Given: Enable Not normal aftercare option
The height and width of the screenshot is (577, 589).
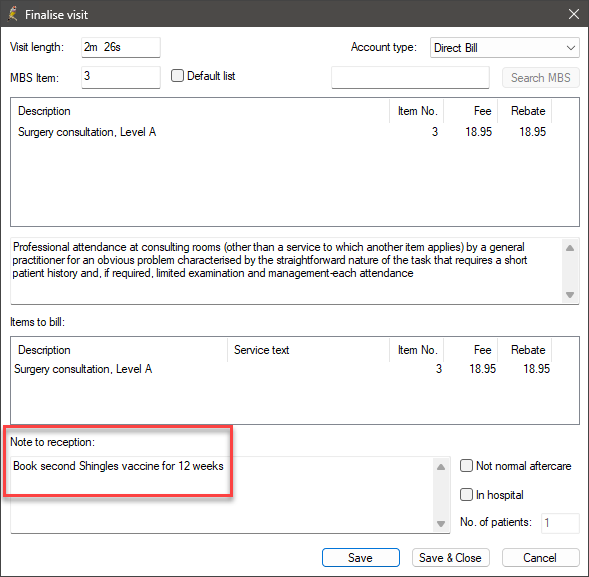Looking at the screenshot, I should [466, 465].
